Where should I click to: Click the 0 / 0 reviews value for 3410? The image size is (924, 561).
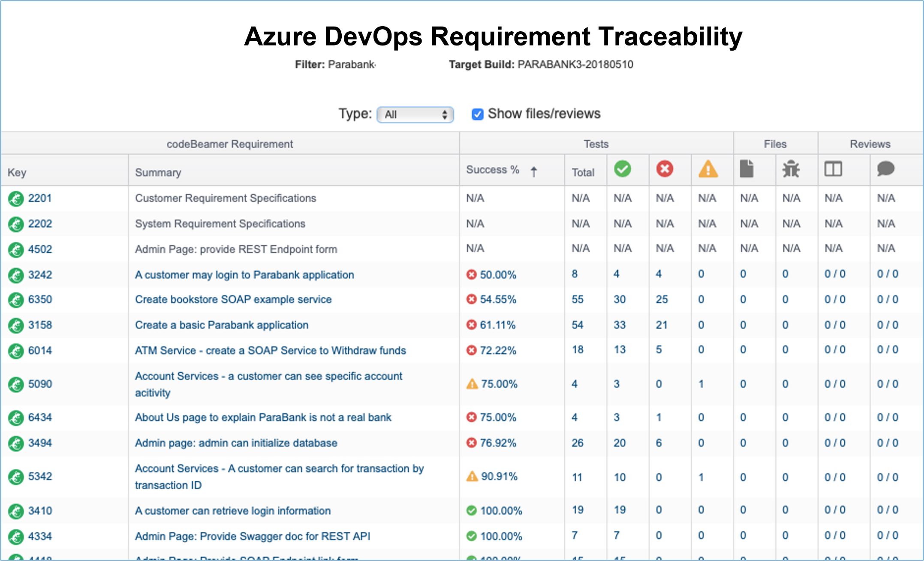[x=834, y=510]
